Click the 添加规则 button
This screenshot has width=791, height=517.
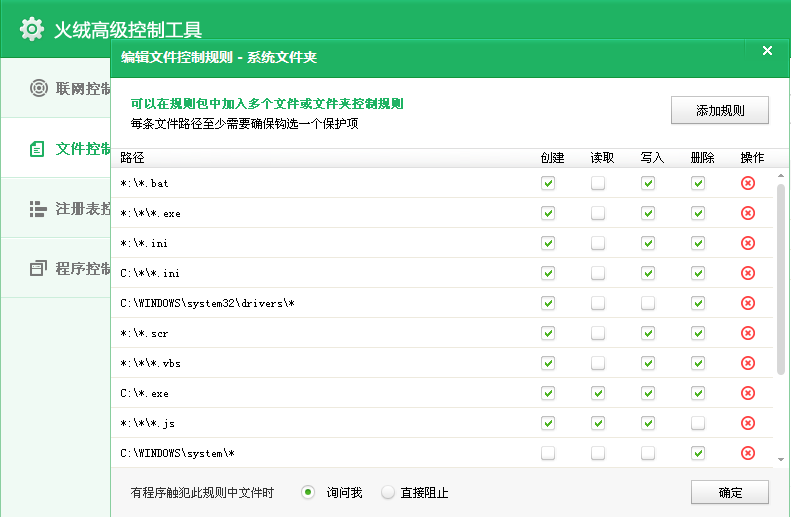coord(720,110)
